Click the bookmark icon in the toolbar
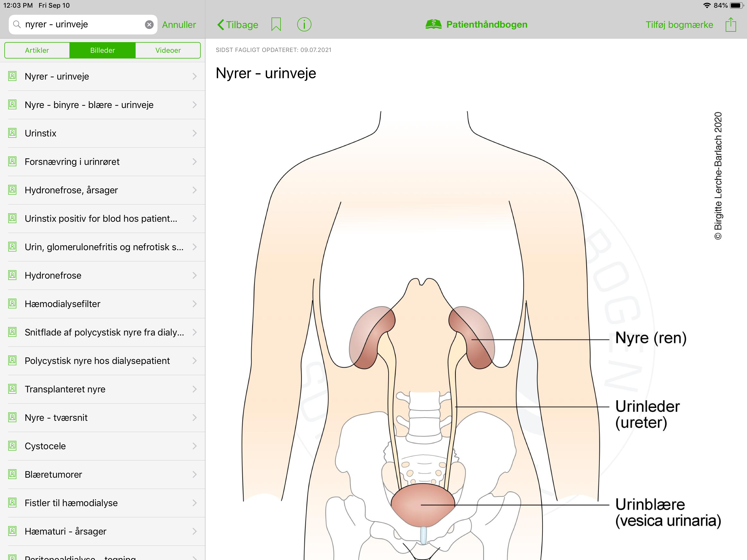This screenshot has width=747, height=560. coord(276,25)
